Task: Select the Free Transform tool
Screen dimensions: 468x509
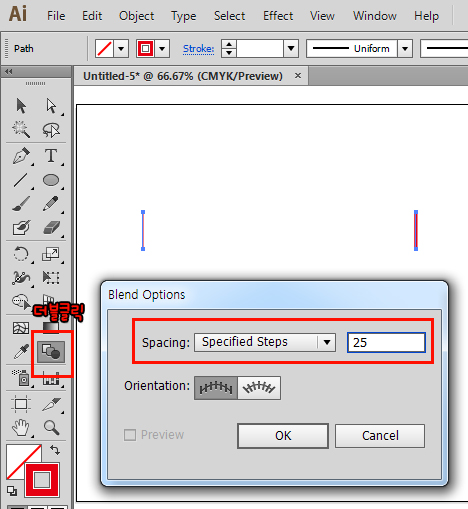Action: point(51,278)
